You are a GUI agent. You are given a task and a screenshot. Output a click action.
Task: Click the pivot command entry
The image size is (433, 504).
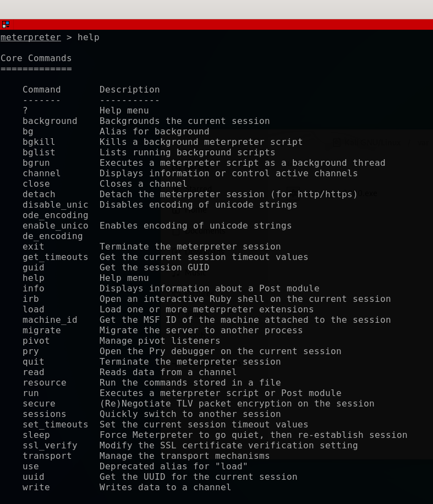(36, 341)
